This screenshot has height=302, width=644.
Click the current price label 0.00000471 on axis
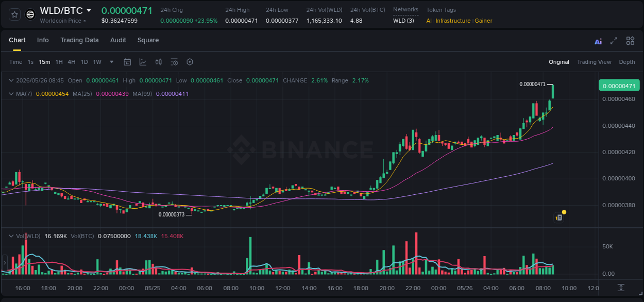(x=619, y=86)
